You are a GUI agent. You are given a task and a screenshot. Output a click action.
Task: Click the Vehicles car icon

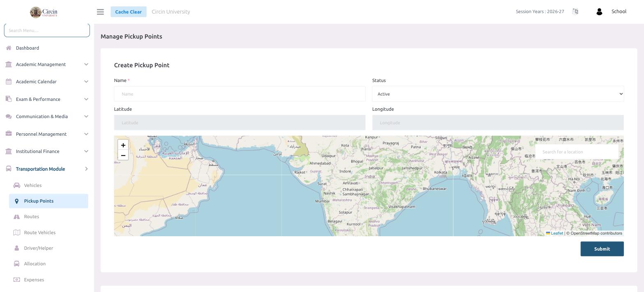[x=17, y=185]
